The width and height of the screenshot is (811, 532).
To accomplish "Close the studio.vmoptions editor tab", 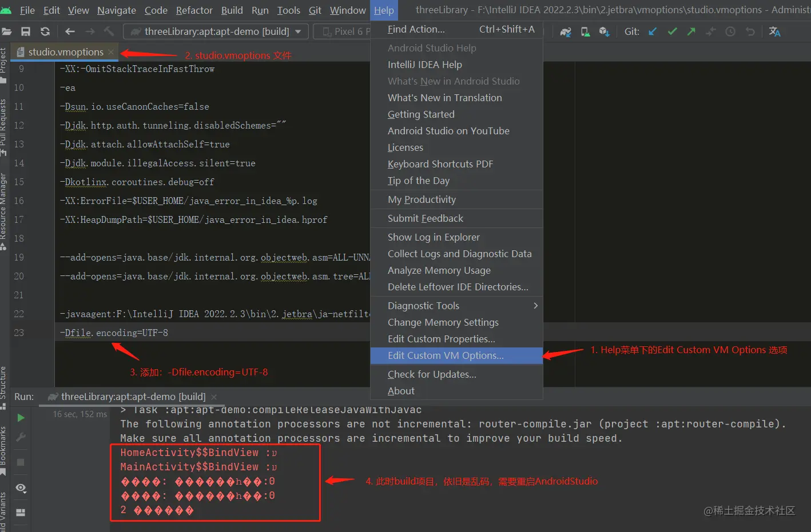I will coord(111,52).
